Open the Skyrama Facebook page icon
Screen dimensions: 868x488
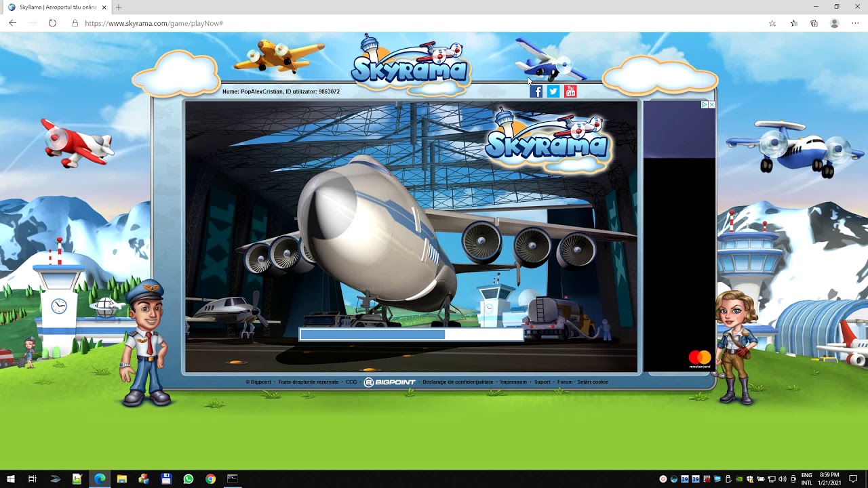[x=536, y=91]
